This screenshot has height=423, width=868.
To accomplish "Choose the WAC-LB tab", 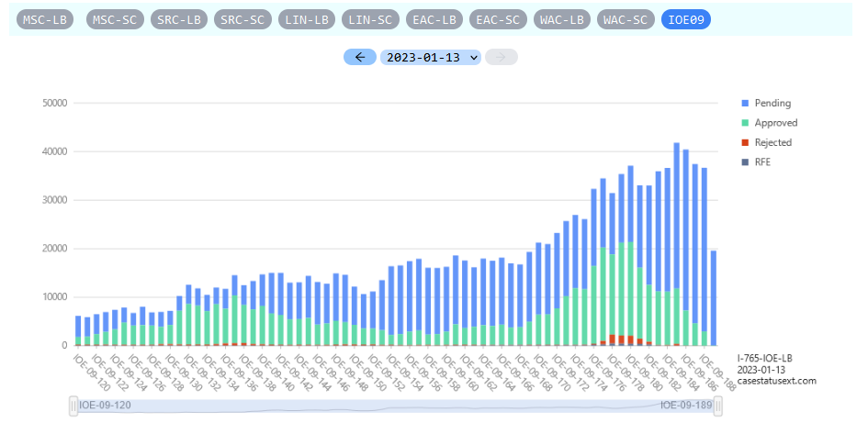I will pyautogui.click(x=562, y=19).
